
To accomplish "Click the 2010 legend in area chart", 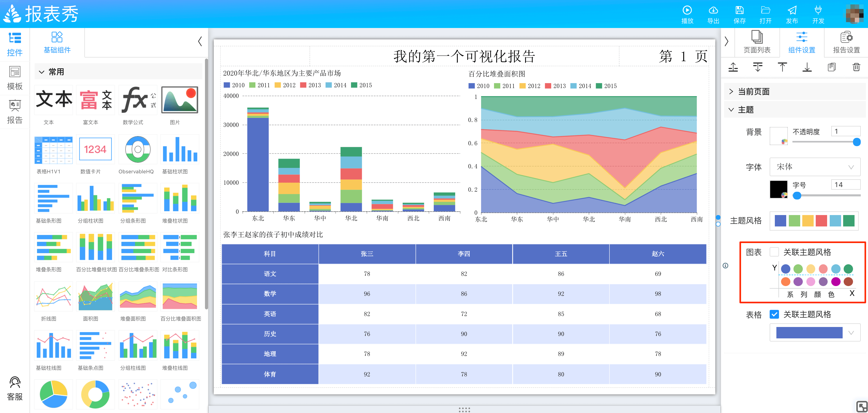I will pyautogui.click(x=479, y=86).
